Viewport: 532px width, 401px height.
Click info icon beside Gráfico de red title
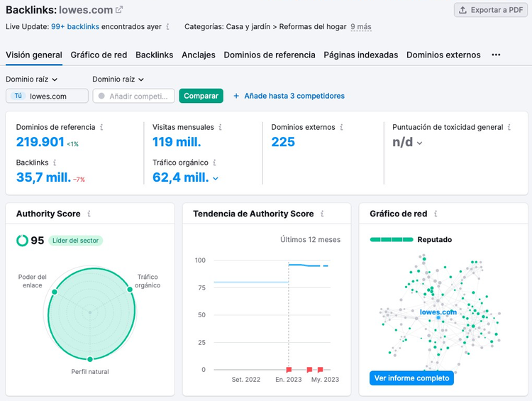click(x=436, y=214)
